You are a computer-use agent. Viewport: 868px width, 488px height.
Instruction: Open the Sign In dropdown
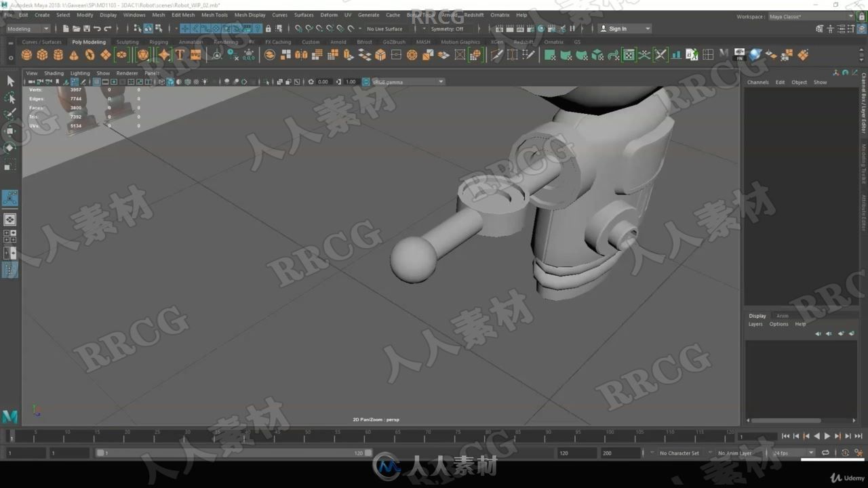[x=625, y=28]
